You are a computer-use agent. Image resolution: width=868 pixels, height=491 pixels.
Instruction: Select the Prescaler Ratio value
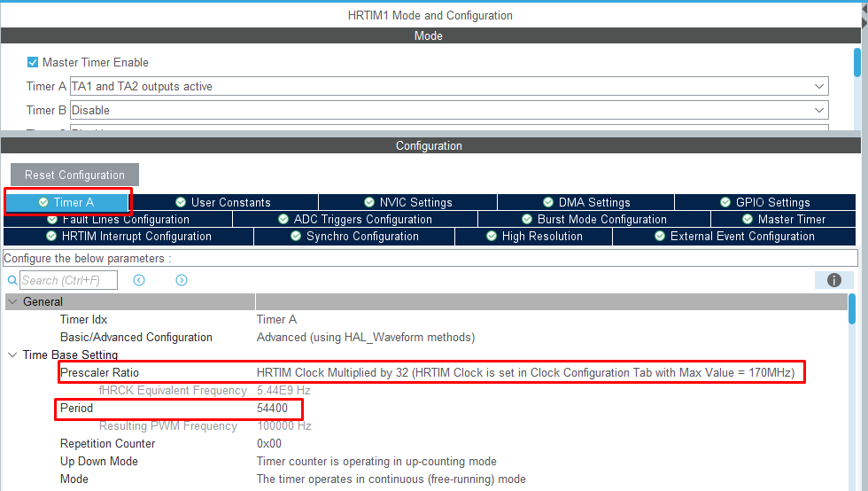coord(525,373)
